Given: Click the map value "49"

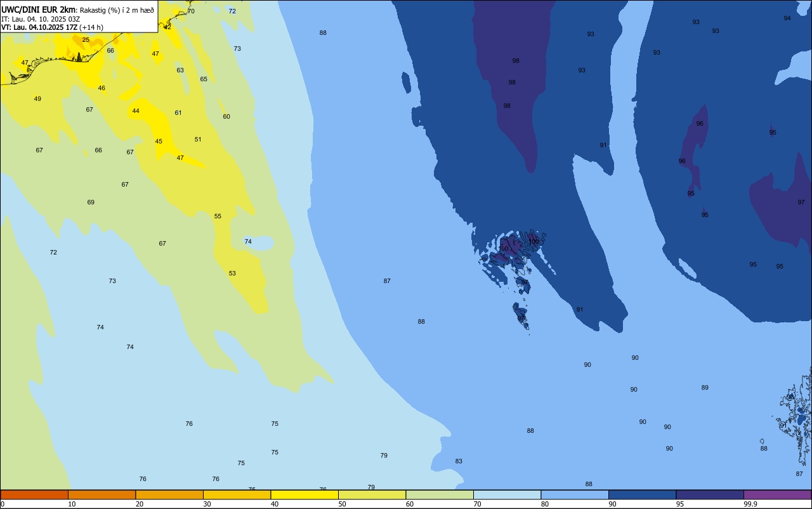Looking at the screenshot, I should pos(37,99).
